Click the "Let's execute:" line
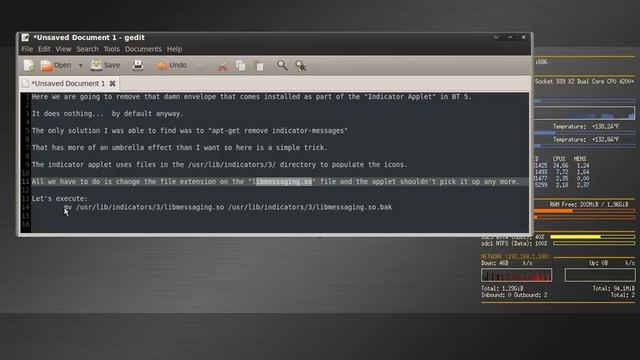The image size is (640, 360). click(60, 199)
